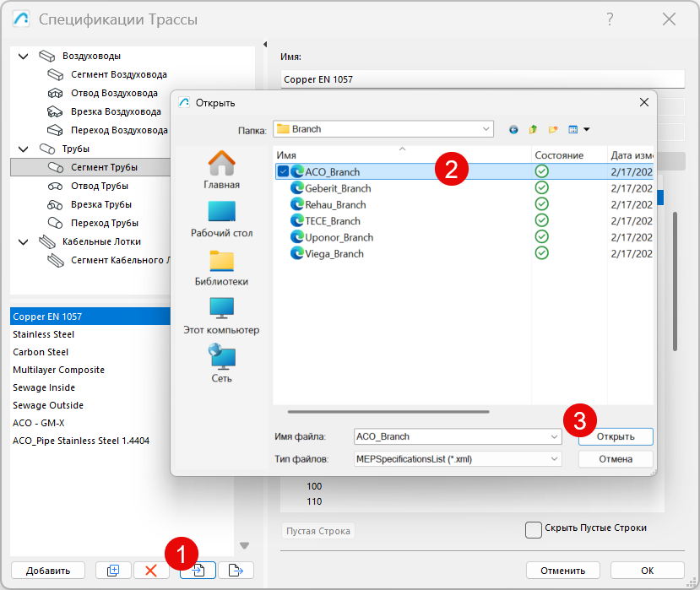The height and width of the screenshot is (590, 700).
Task: Expand the Тип файлов dropdown
Action: click(554, 459)
